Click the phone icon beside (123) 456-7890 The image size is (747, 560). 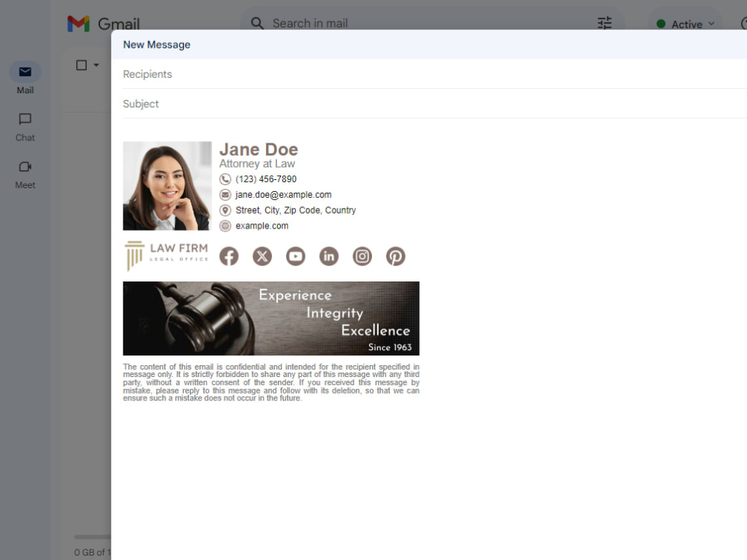point(226,179)
